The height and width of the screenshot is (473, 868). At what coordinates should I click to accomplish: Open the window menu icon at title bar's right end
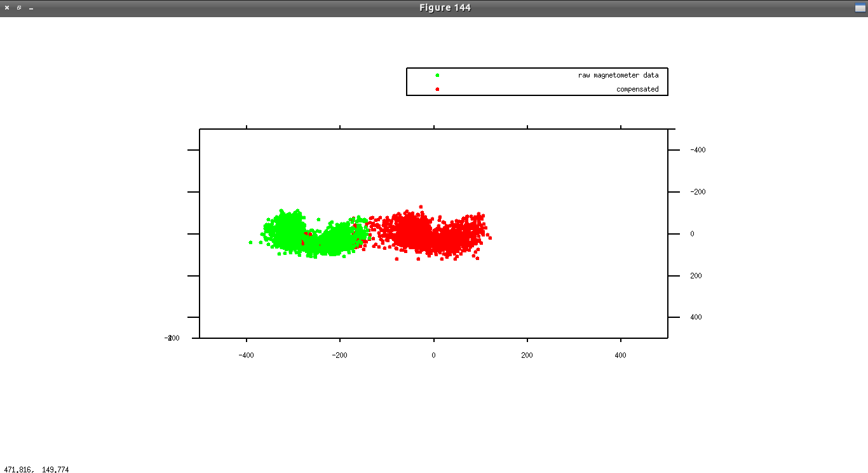coord(860,8)
